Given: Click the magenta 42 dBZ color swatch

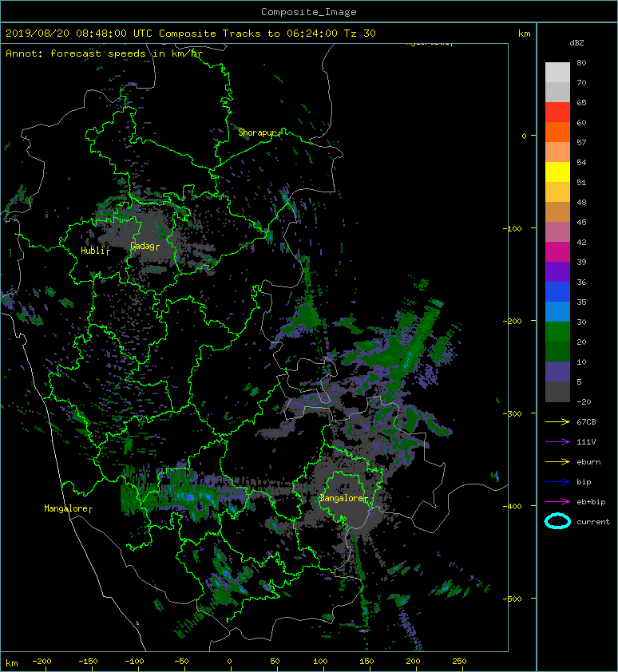Looking at the screenshot, I should click(557, 251).
